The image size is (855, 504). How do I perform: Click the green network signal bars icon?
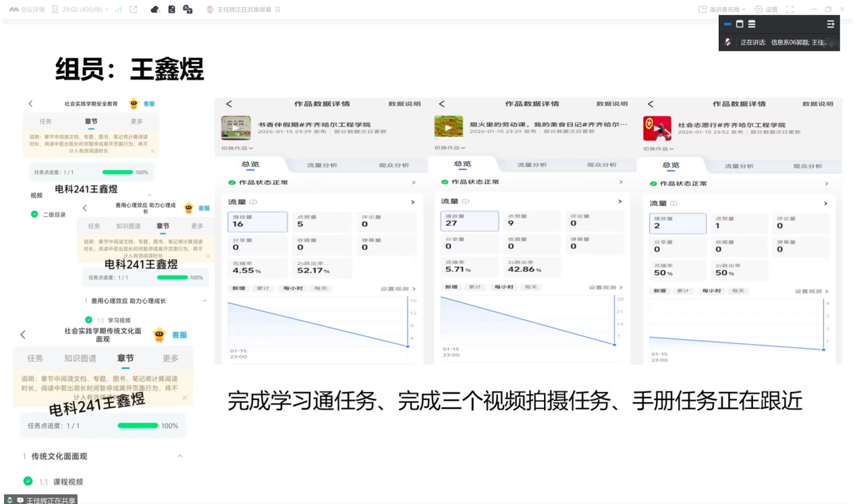pyautogui.click(x=118, y=9)
